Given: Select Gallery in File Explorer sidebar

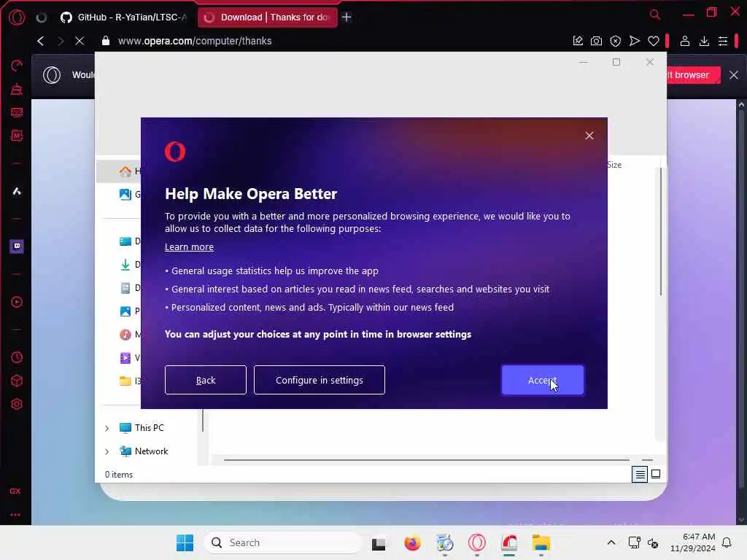Looking at the screenshot, I should [130, 194].
